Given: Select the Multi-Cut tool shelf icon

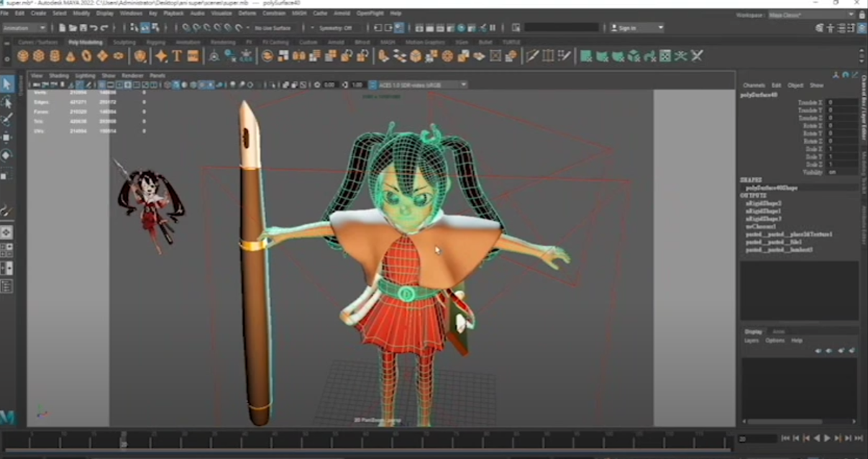Looking at the screenshot, I should [532, 56].
